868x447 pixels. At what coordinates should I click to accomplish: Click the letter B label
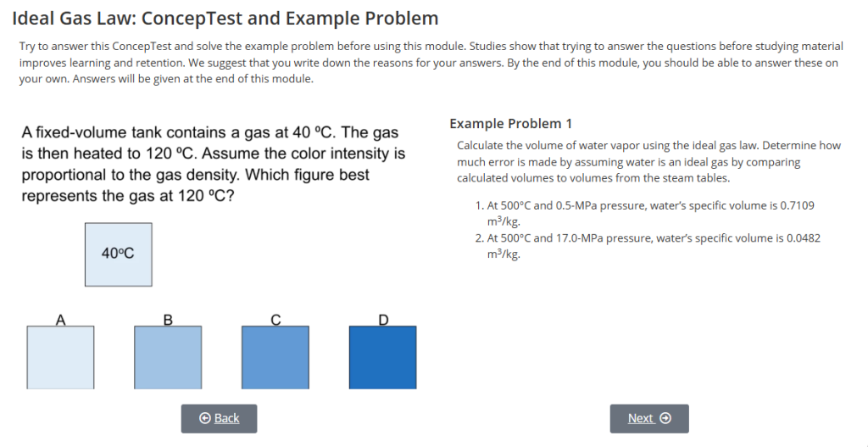click(168, 320)
